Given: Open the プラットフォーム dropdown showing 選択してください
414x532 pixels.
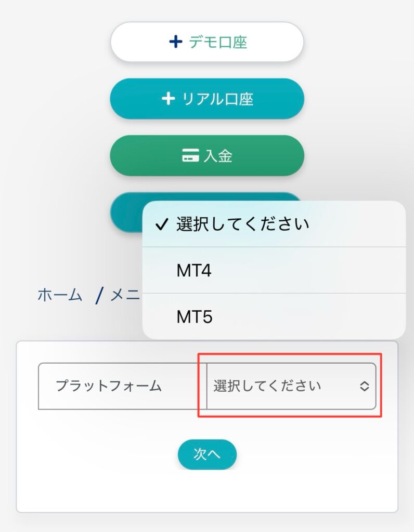Looking at the screenshot, I should (x=291, y=386).
